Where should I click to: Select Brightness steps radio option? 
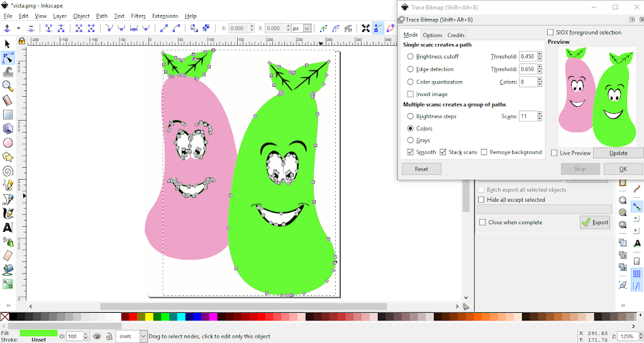click(410, 116)
